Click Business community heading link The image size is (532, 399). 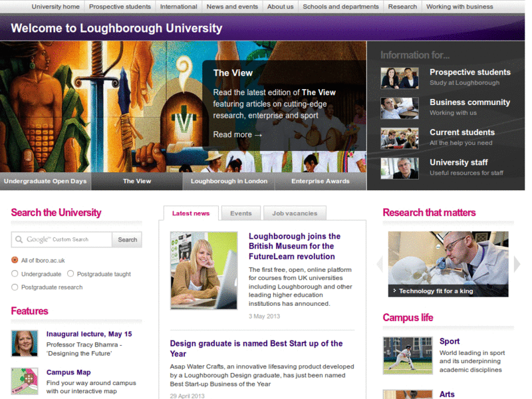(470, 102)
